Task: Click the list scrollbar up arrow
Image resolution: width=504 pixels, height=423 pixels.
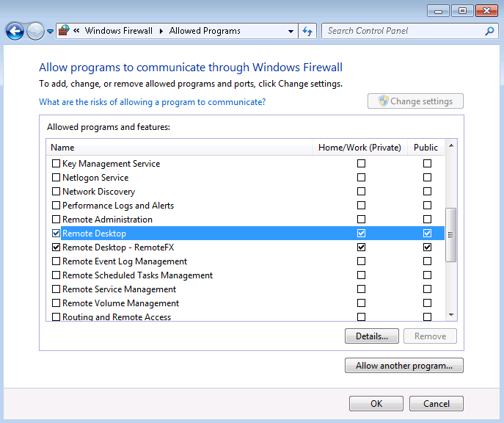Action: coord(451,146)
